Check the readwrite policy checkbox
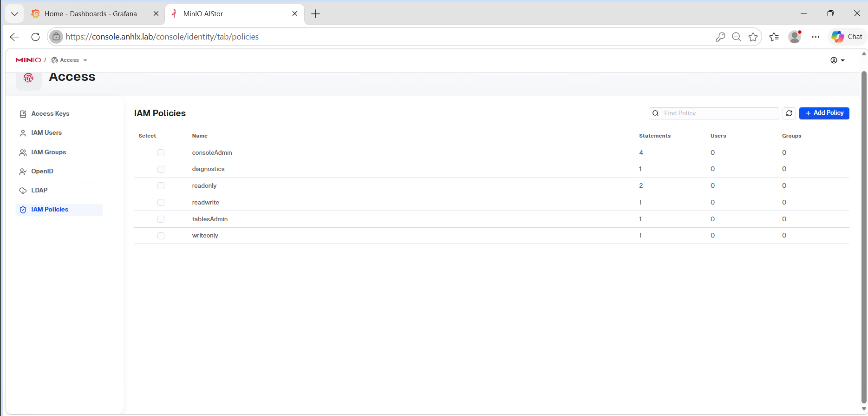Screen dimensions: 868x416 coord(161,203)
